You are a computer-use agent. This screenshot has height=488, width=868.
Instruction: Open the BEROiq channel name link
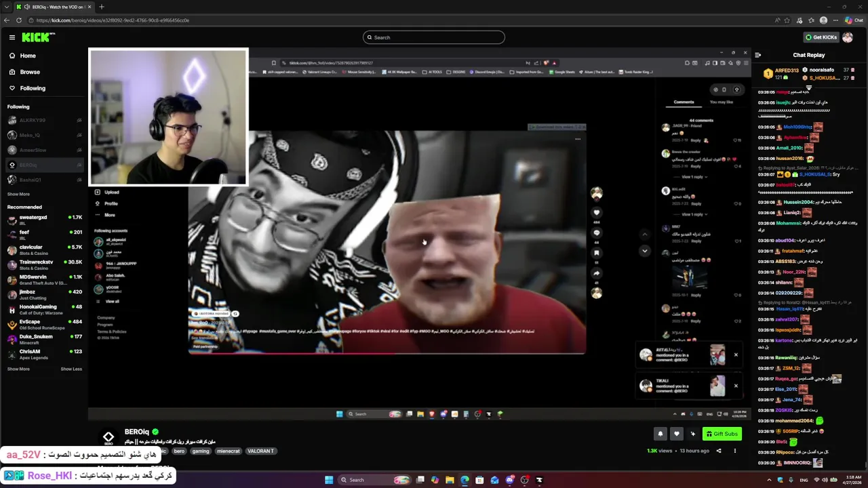136,432
